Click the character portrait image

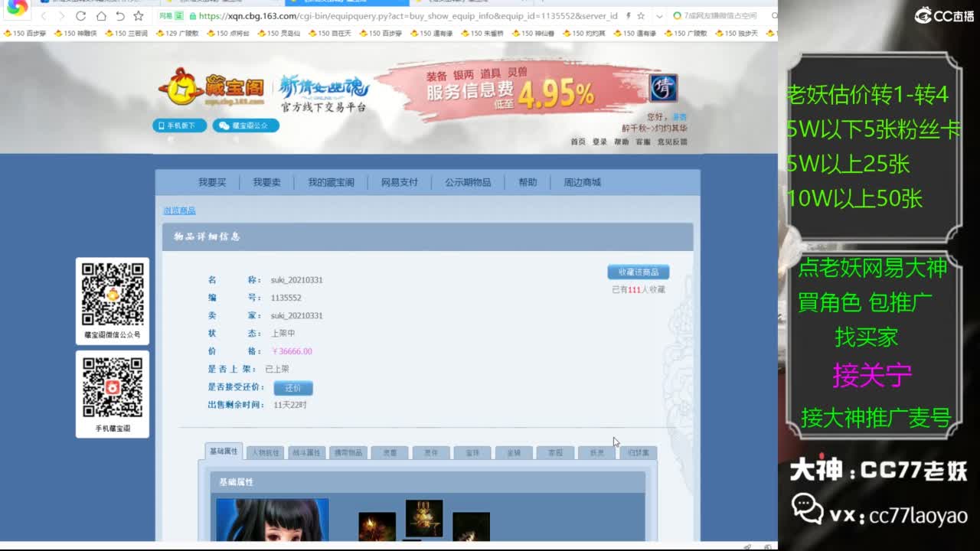273,520
